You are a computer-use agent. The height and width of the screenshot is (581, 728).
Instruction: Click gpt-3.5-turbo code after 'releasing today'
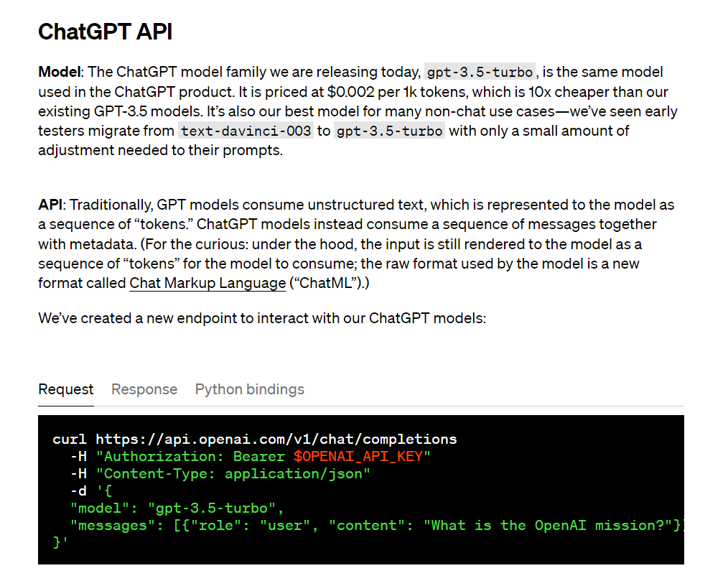coord(480,73)
